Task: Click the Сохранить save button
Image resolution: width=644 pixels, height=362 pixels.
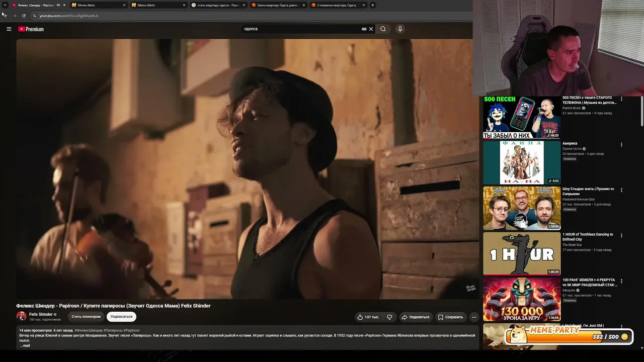Action: 450,317
